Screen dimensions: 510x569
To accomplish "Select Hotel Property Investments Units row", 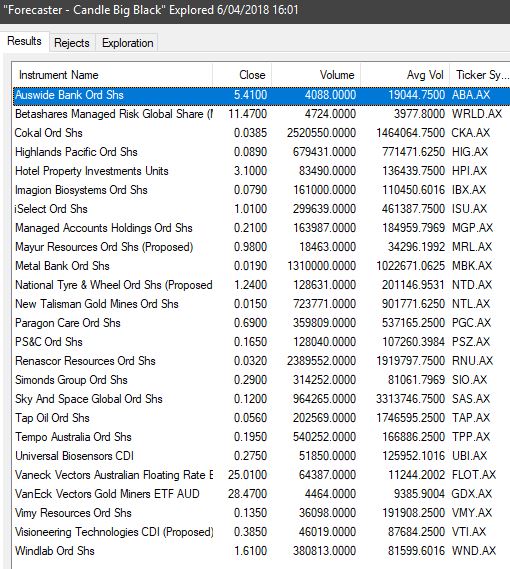I will (261, 171).
